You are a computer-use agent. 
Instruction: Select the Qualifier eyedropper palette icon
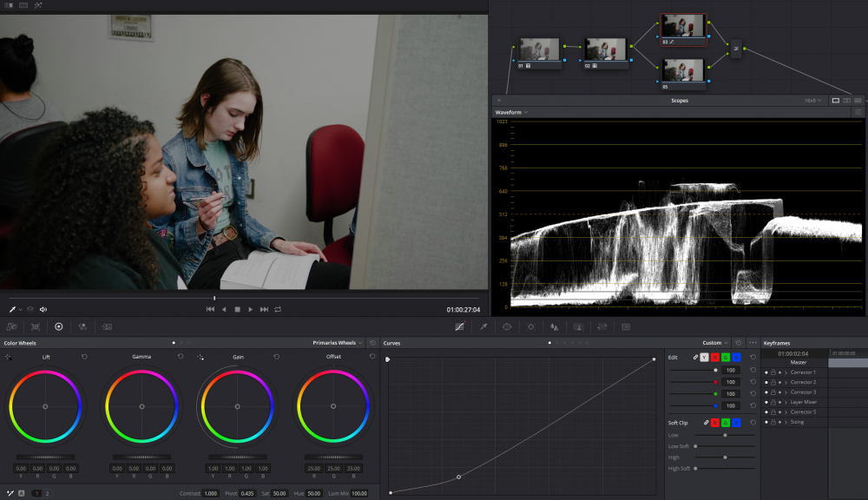point(483,327)
